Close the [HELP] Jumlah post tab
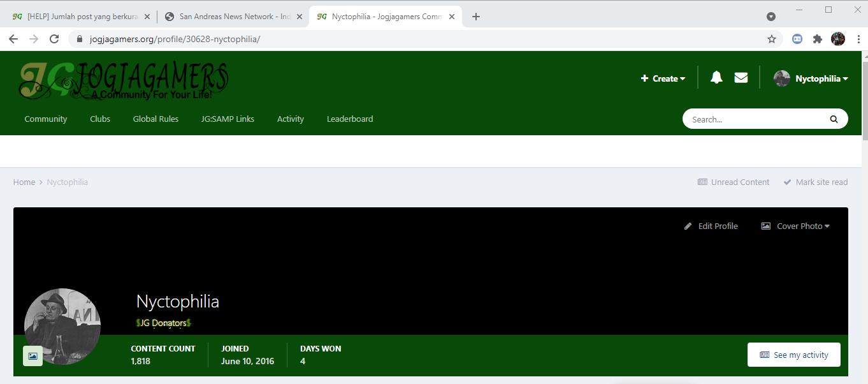Viewport: 868px width, 384px height. coord(148,17)
